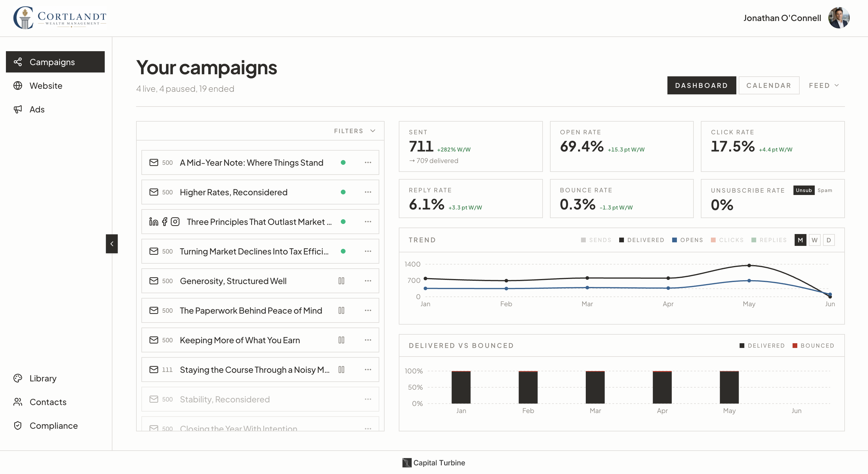Viewport: 868px width, 474px height.
Task: Click the paused icon on Keeping More of What You Earn
Action: tap(341, 340)
